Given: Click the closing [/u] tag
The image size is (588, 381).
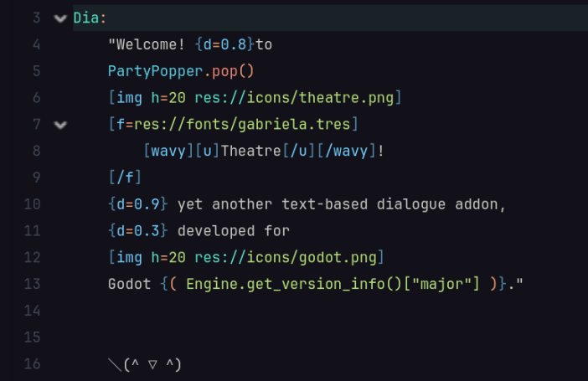Looking at the screenshot, I should 299,151.
